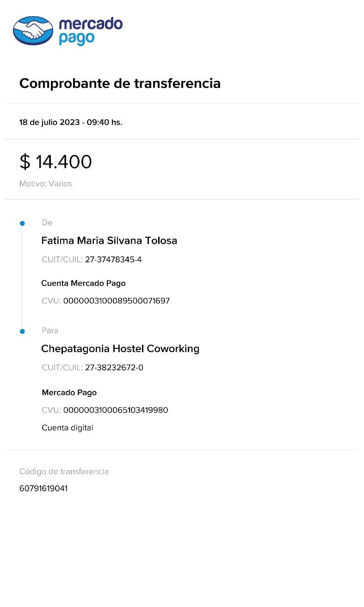Click the Mercado Pago handshake logo icon

tap(33, 31)
